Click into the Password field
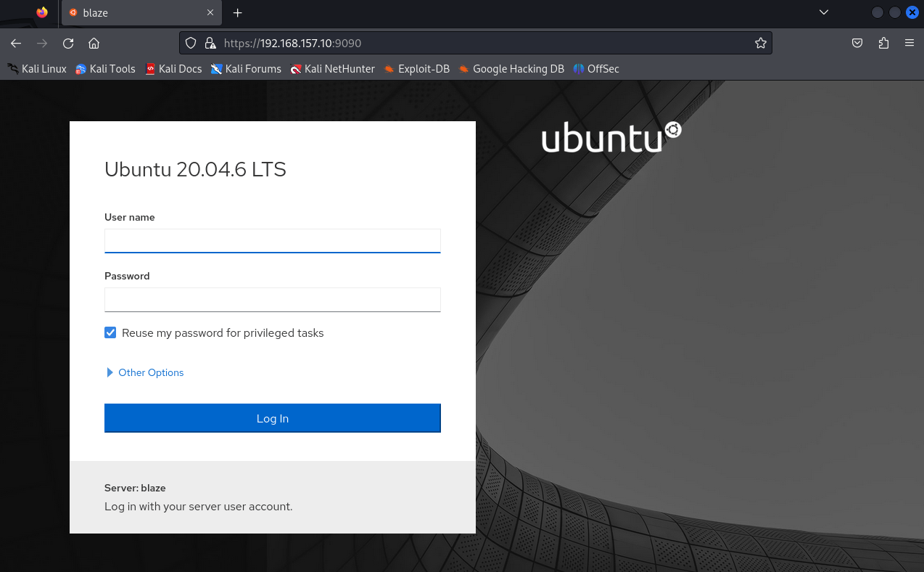The height and width of the screenshot is (572, 924). [273, 299]
